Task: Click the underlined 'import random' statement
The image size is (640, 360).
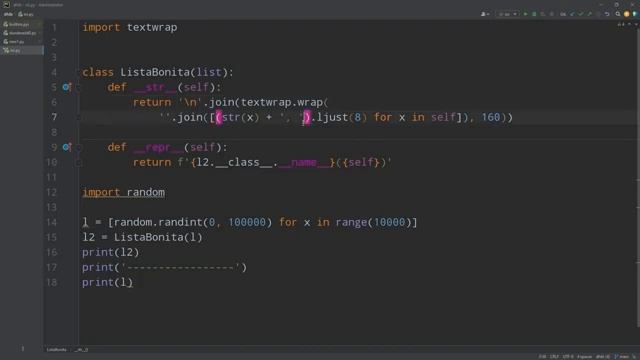Action: [124, 192]
